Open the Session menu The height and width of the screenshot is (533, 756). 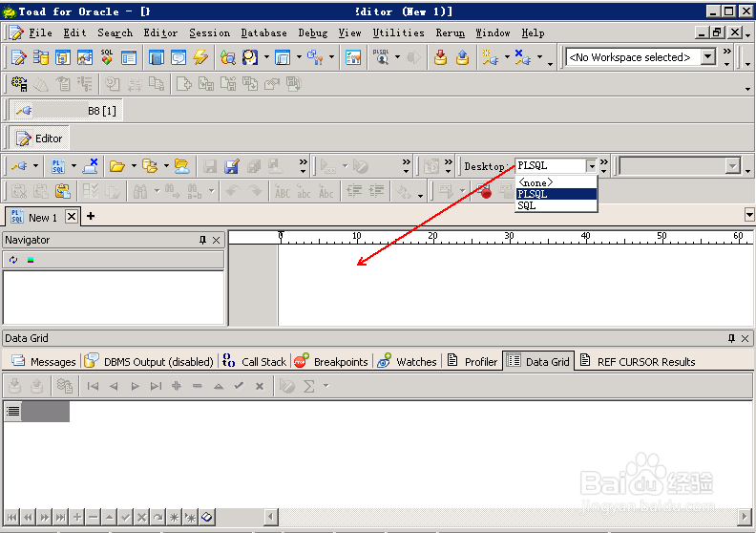pyautogui.click(x=209, y=32)
